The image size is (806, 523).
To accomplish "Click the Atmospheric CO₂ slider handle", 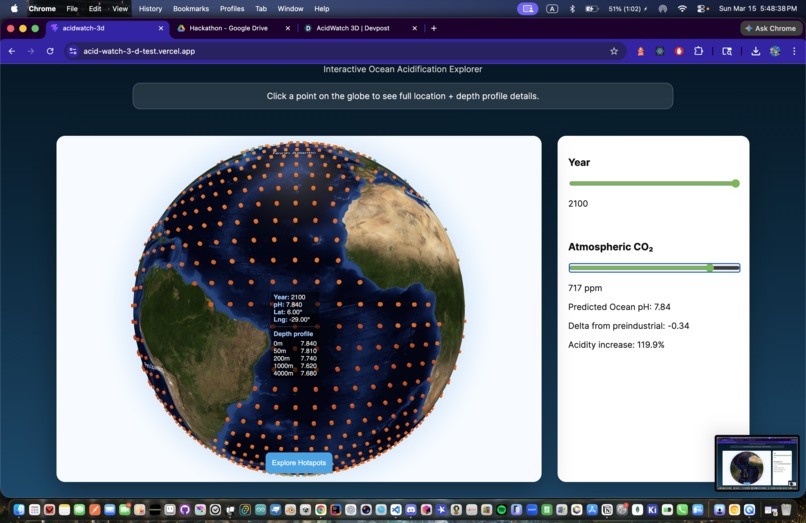I will 710,268.
